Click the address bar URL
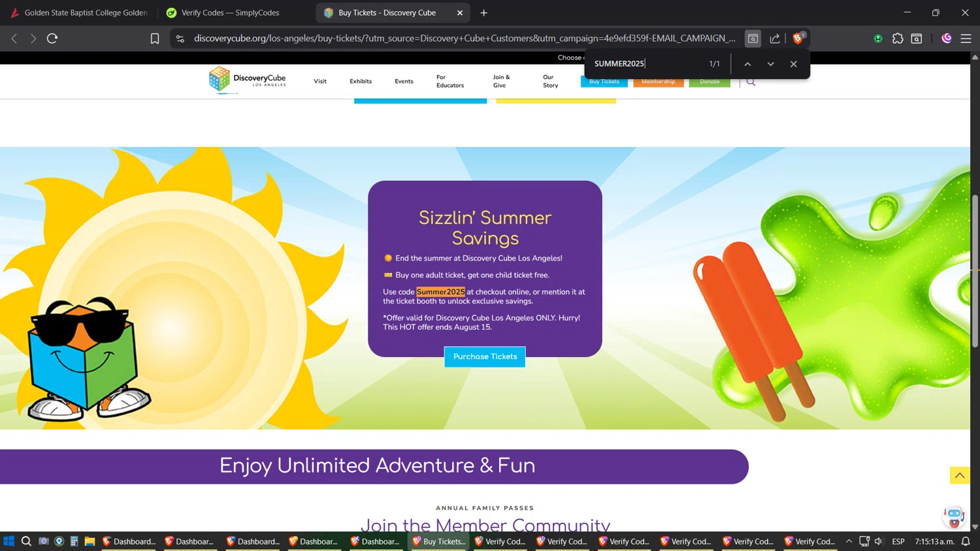 click(x=465, y=39)
